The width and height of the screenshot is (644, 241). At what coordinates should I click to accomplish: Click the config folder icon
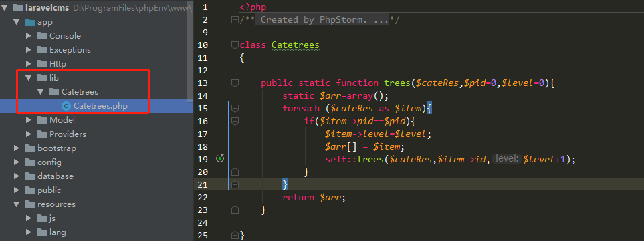coord(30,162)
